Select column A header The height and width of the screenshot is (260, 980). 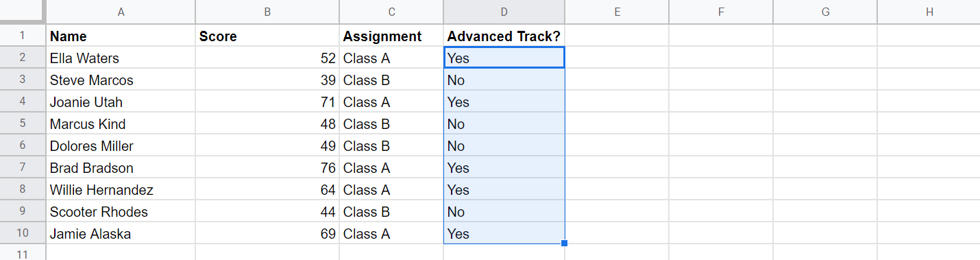[121, 12]
